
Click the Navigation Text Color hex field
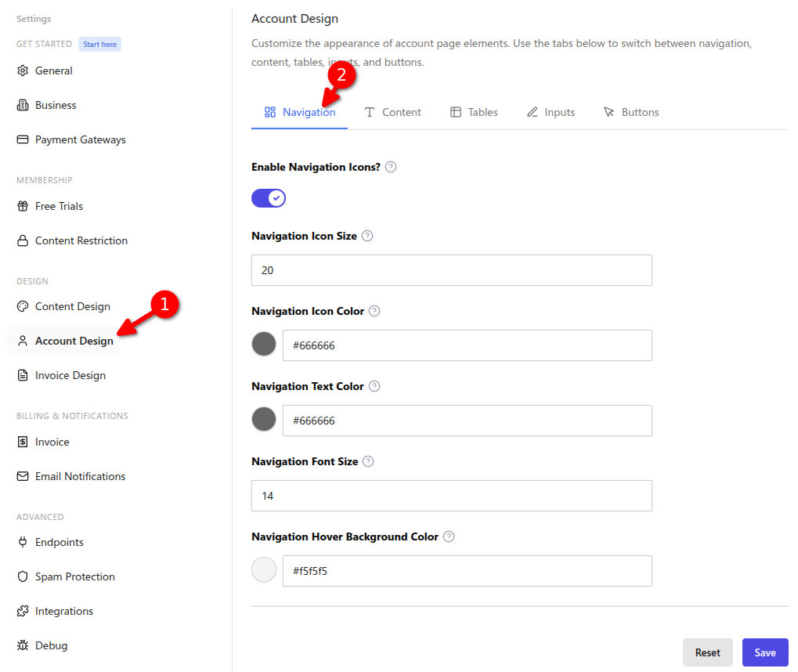[x=468, y=421]
